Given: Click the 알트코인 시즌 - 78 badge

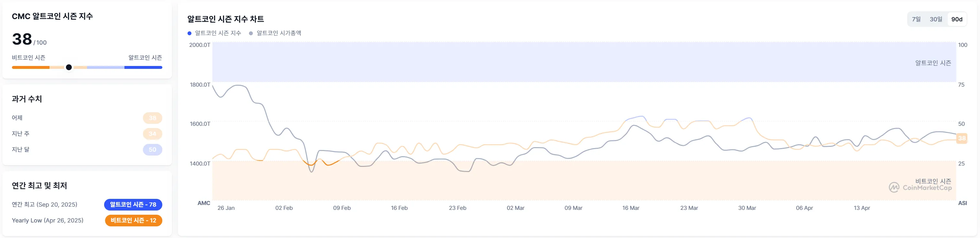Looking at the screenshot, I should (133, 205).
